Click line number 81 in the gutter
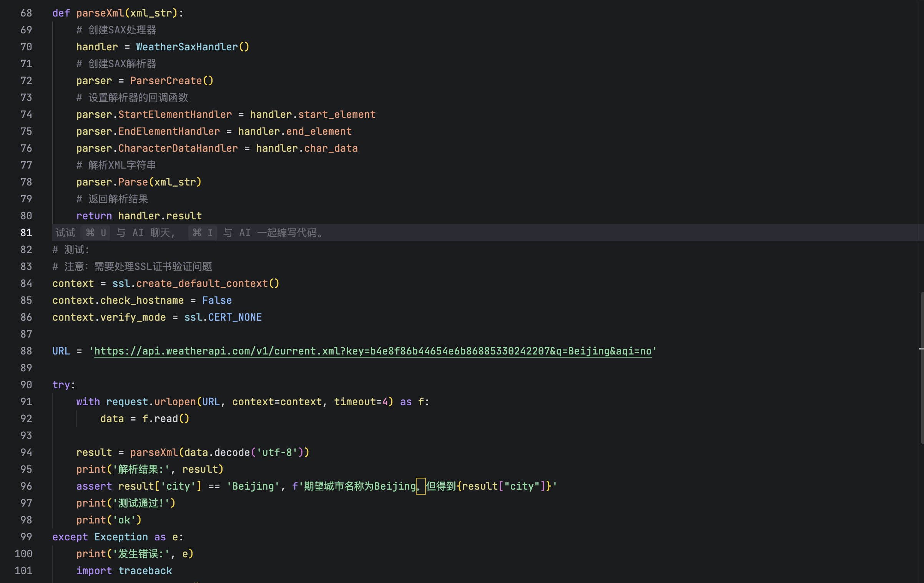This screenshot has width=924, height=583. point(26,233)
